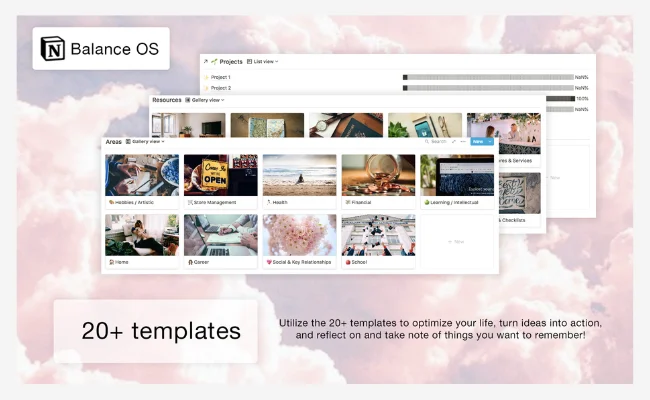Click the arrow icon beside Projects
The height and width of the screenshot is (400, 650).
coord(206,61)
